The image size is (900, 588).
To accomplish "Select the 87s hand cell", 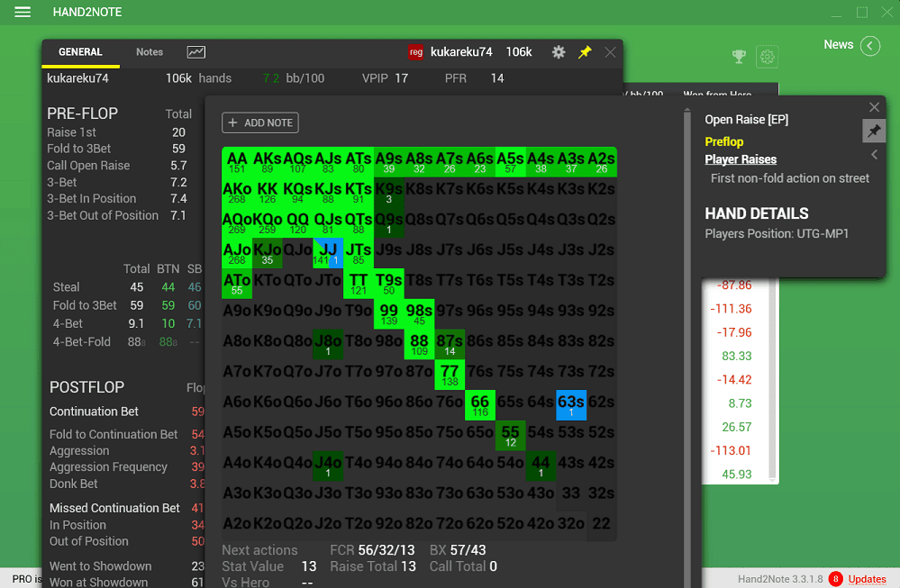I will (x=450, y=344).
